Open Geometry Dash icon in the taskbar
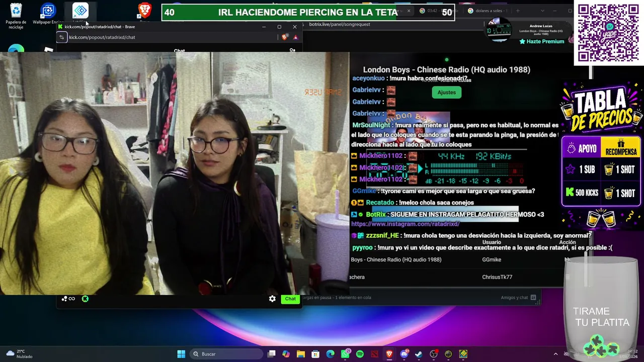 (x=463, y=354)
